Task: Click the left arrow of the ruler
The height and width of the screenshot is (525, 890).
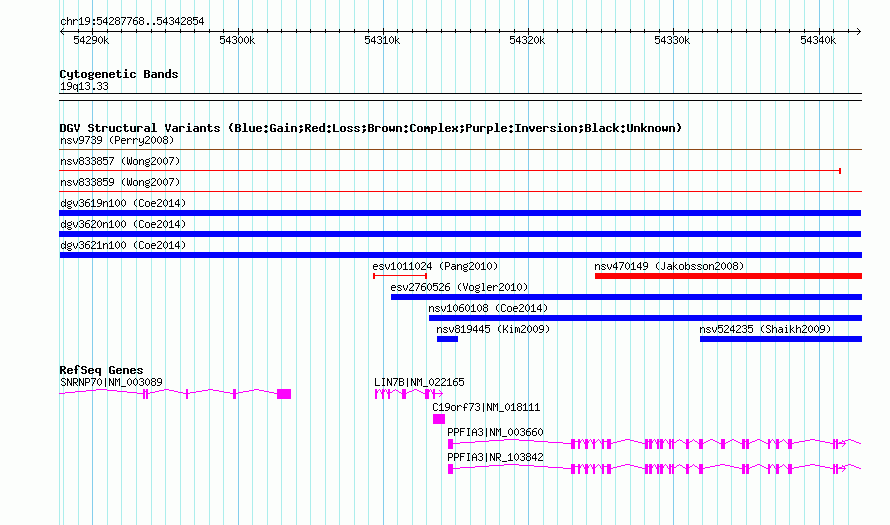Action: [x=62, y=32]
